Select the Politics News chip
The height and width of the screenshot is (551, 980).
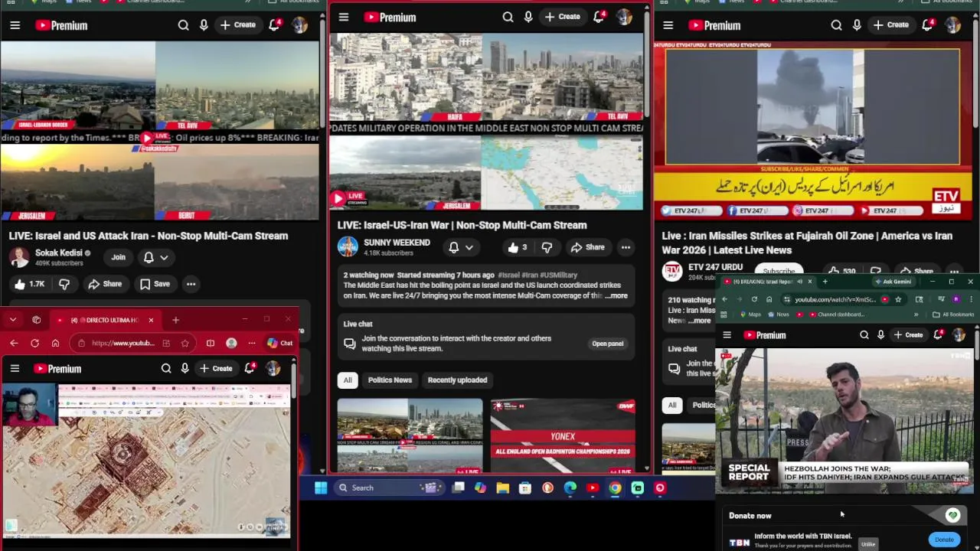pos(390,380)
